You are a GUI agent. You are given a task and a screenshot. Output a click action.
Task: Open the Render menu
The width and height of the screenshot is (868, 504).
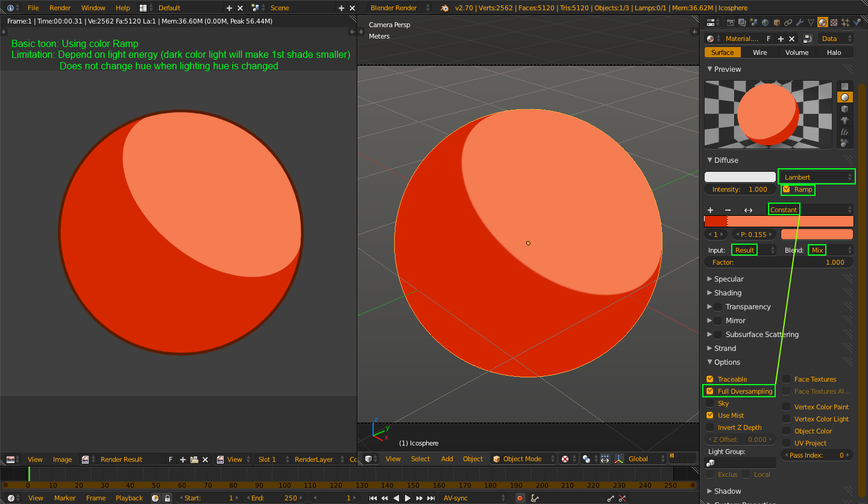(x=60, y=8)
